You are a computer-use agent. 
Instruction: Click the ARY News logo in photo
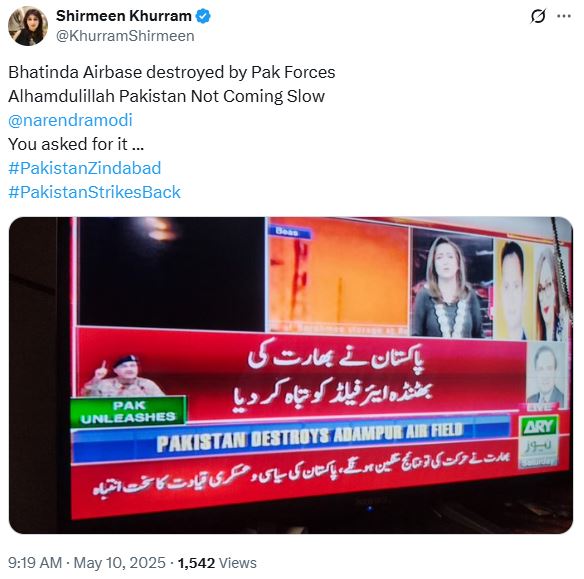tap(539, 439)
